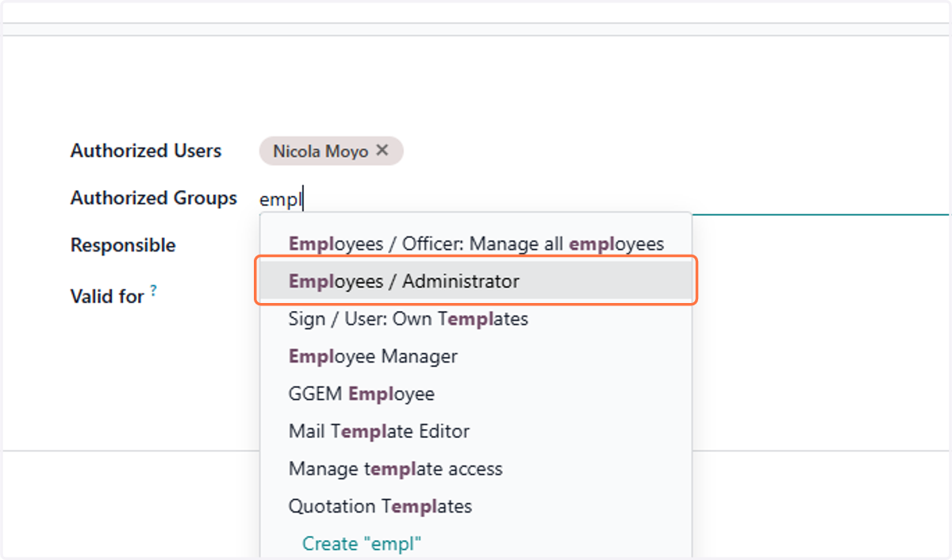Choose Mail Template Editor option
This screenshot has height=560, width=952.
476,432
